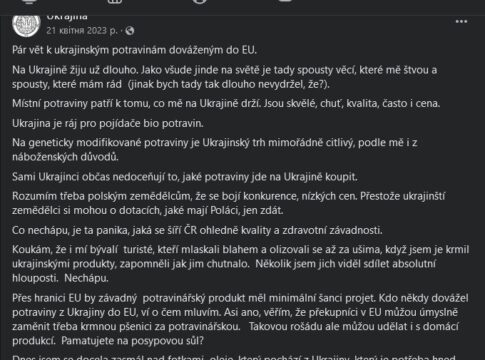
Task: Click the fourth cut-off top navigation icon
Action: (285, 1)
